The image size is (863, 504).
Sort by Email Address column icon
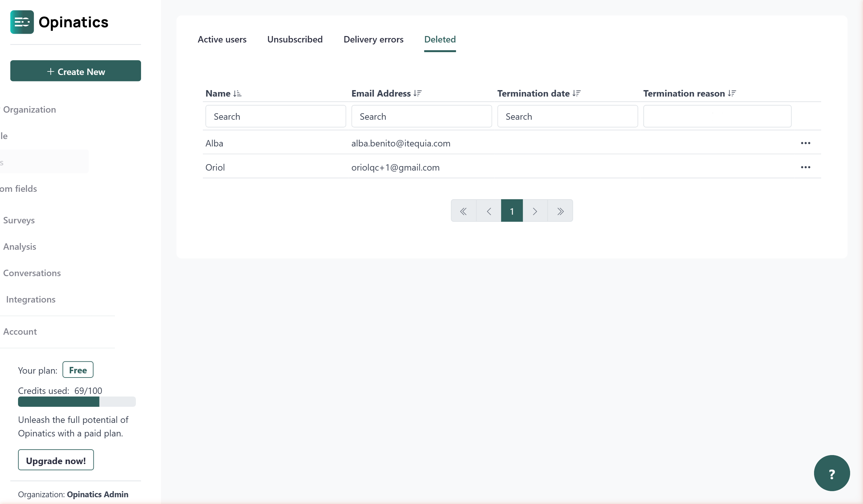(417, 93)
